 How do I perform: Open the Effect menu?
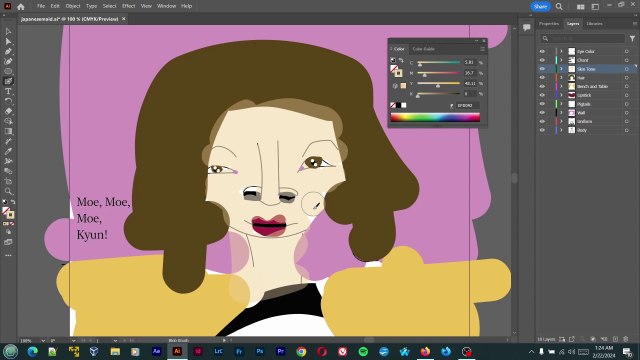tap(129, 6)
